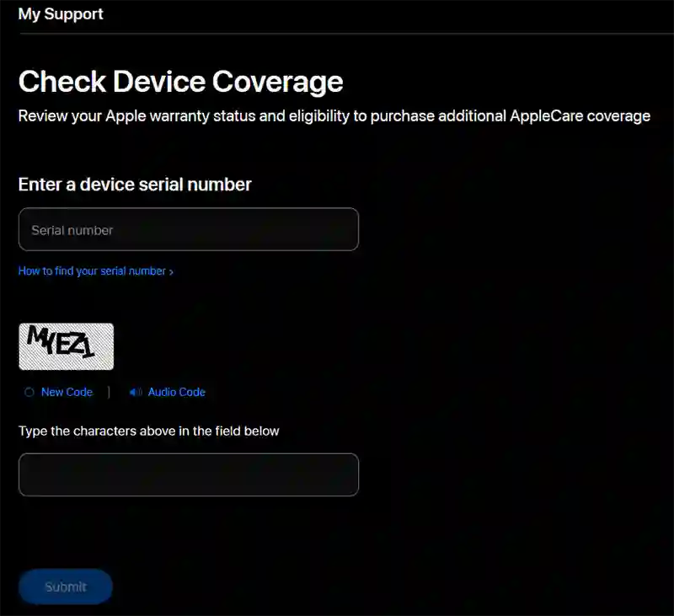Screen dimensions: 674x616
Task: Submit the device coverage form
Action: [66, 587]
